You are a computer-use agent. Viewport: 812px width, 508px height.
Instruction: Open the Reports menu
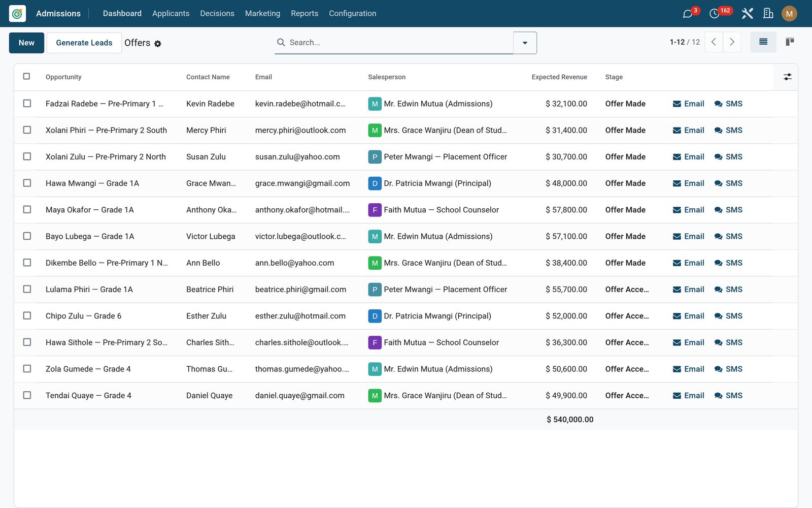(304, 14)
